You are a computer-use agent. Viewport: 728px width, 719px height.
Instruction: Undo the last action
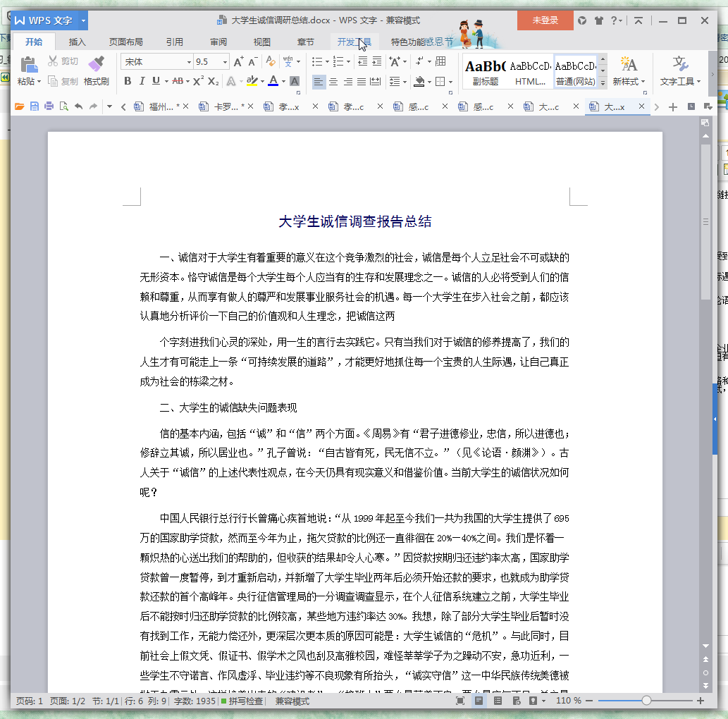pyautogui.click(x=78, y=107)
